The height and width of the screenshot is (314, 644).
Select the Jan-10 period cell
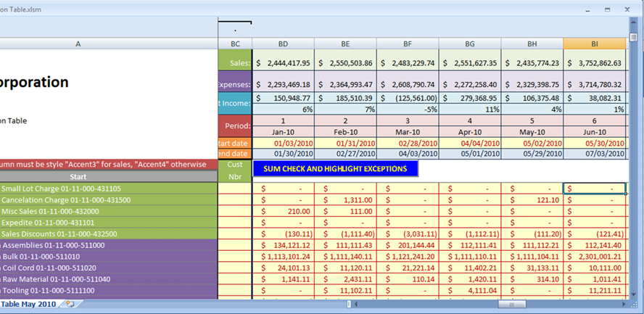coord(284,132)
